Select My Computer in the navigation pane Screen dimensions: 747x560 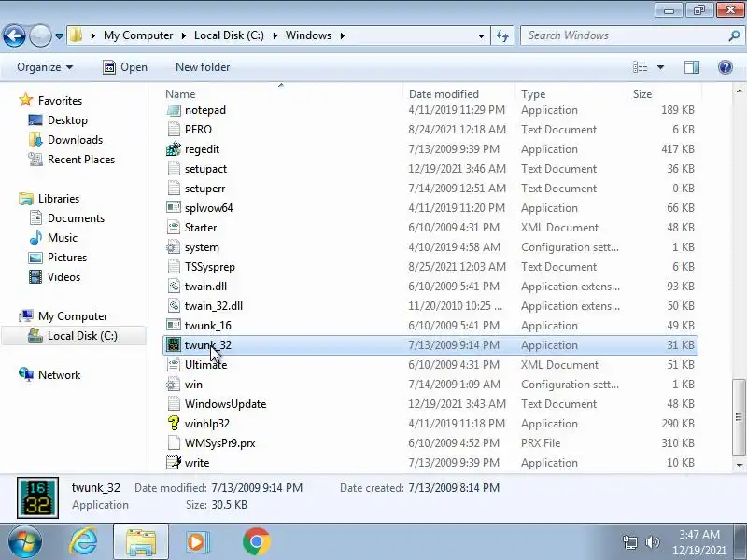[73, 316]
